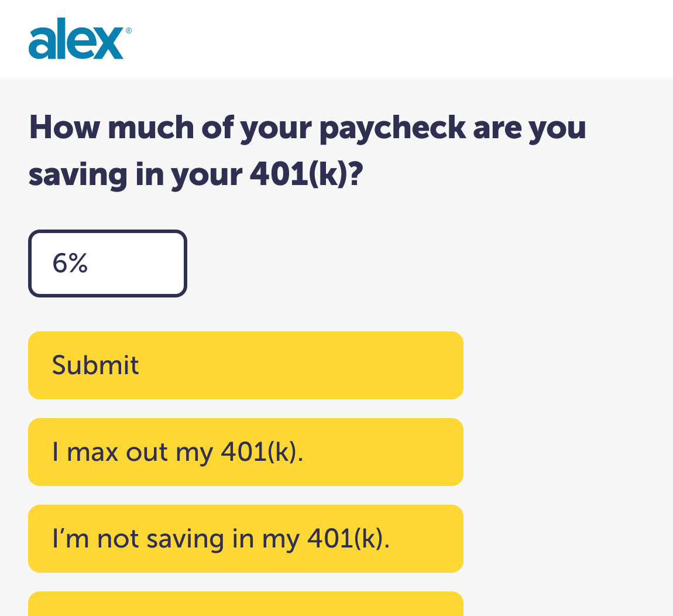This screenshot has width=673, height=616.
Task: Click the "How much of your paycheck" heading
Action: 307,128
